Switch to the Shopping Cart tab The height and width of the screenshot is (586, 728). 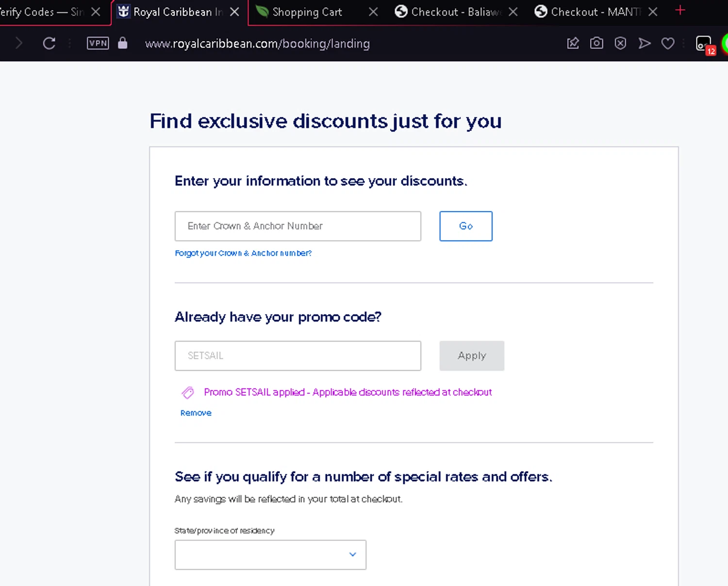(x=307, y=12)
